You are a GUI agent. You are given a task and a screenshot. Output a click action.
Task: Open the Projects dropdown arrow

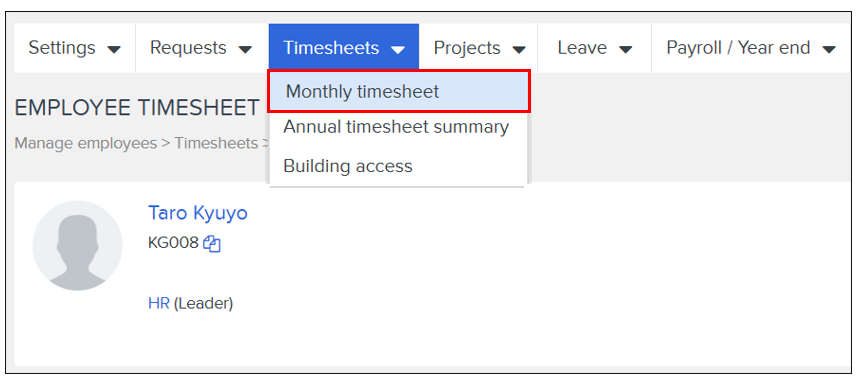coord(519,50)
